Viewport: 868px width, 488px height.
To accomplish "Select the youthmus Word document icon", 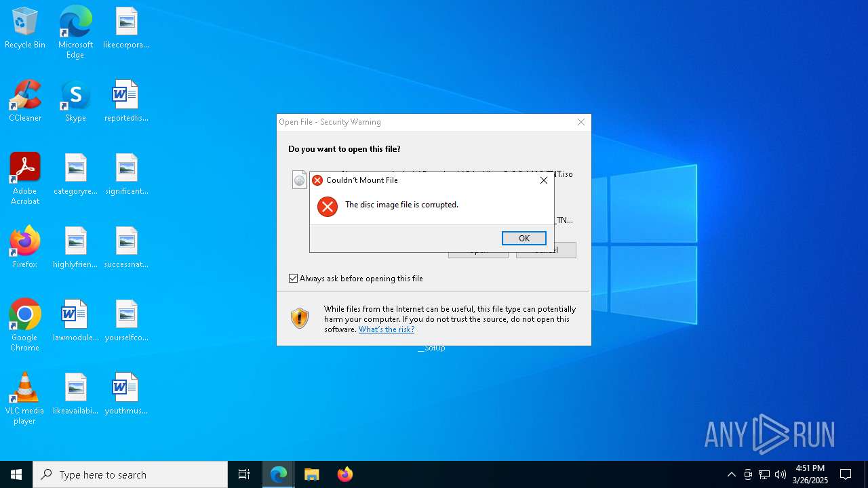I will [126, 394].
